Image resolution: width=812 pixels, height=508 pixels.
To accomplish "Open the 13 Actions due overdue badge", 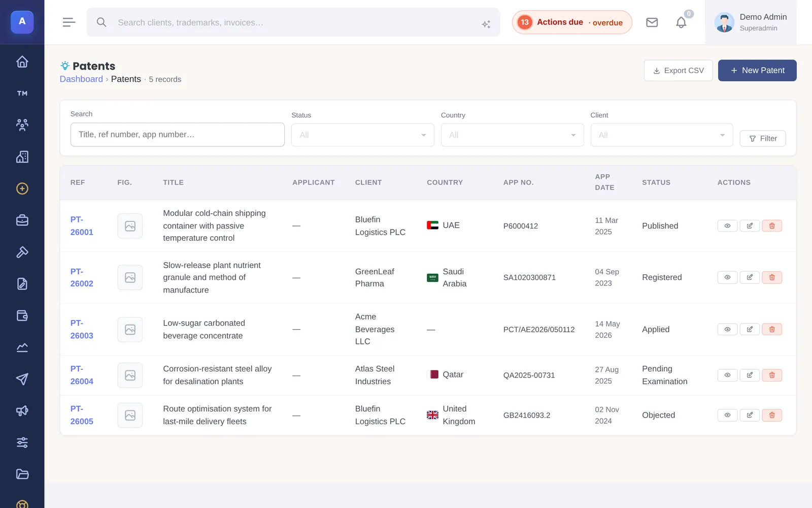I will tap(571, 22).
